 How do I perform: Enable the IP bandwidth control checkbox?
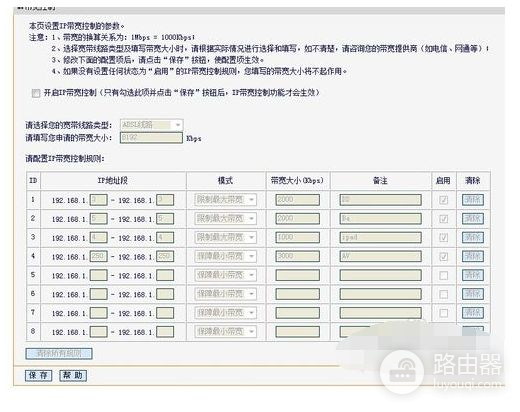[36, 93]
